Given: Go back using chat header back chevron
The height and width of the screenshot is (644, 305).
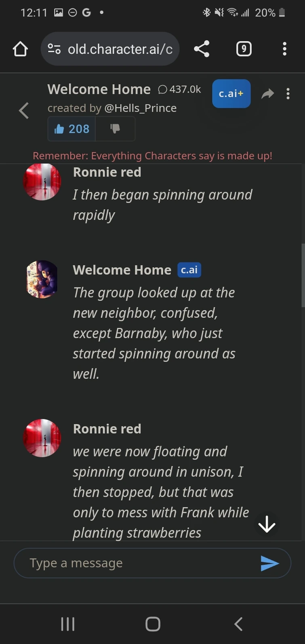Looking at the screenshot, I should click(24, 110).
